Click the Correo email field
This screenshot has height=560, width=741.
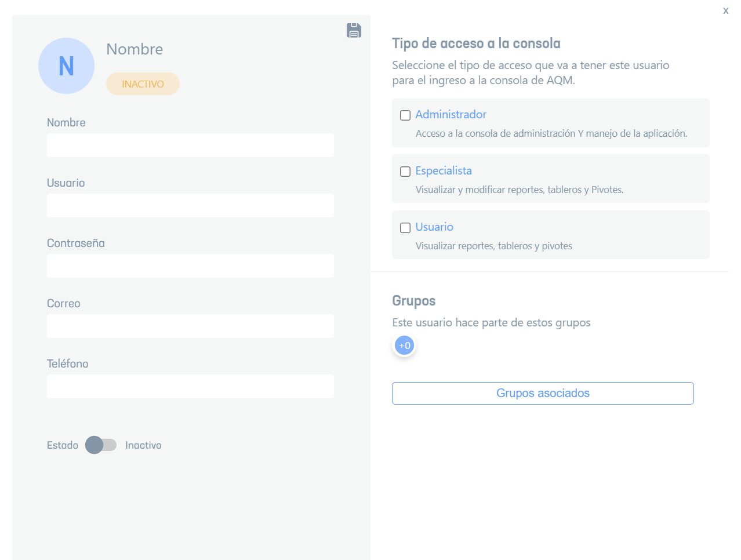point(190,326)
